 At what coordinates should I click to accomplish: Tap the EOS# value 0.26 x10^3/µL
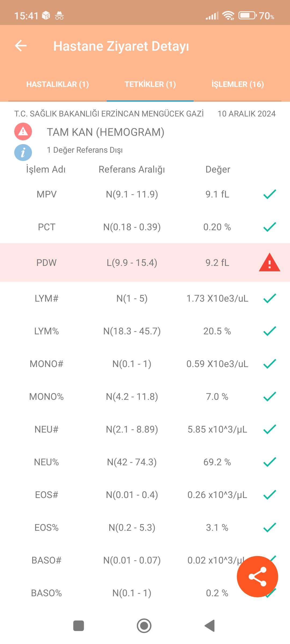point(217,495)
